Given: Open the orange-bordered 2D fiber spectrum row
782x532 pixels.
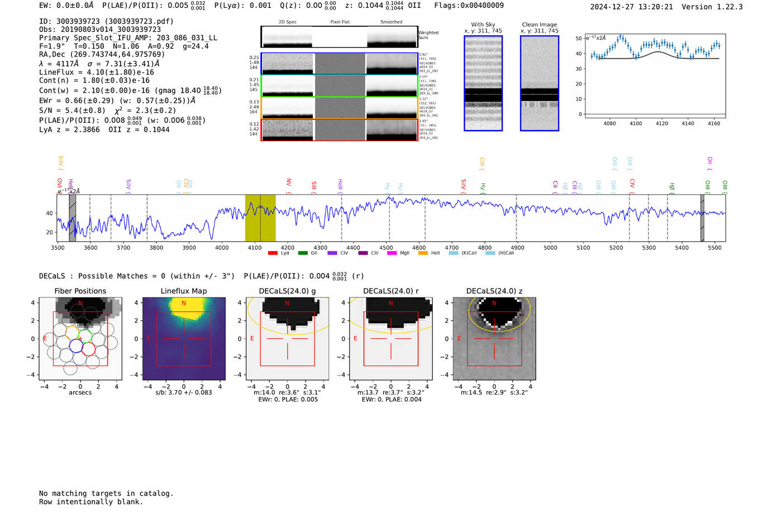Looking at the screenshot, I should click(339, 108).
